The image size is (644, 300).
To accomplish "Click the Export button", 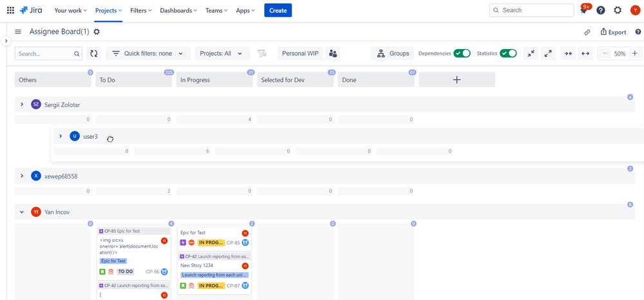I will (x=613, y=32).
